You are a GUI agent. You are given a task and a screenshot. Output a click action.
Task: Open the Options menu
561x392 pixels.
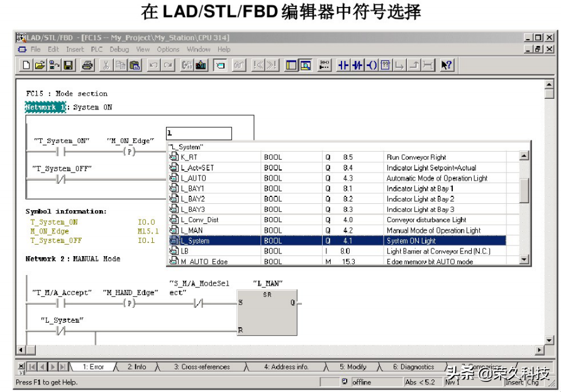[x=168, y=50]
